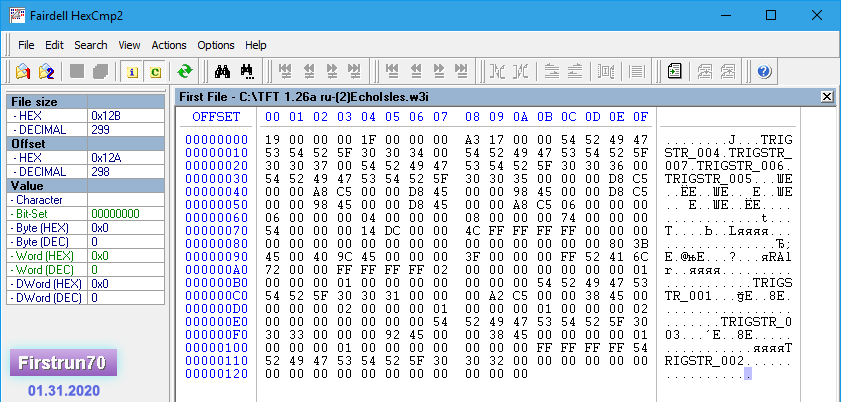
Task: Click the '- Word (DEC)' row label
Action: click(x=42, y=270)
